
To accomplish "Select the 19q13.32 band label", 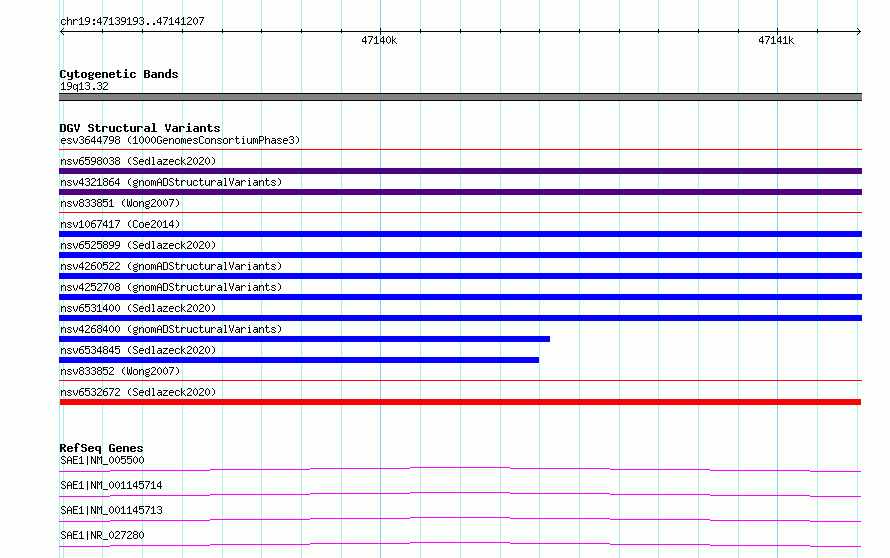I will (x=84, y=86).
